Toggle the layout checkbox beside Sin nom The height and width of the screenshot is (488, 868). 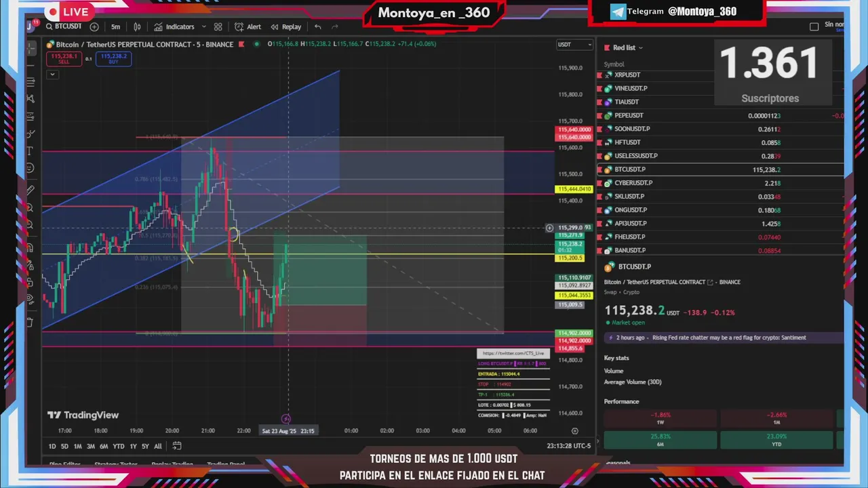tap(814, 26)
